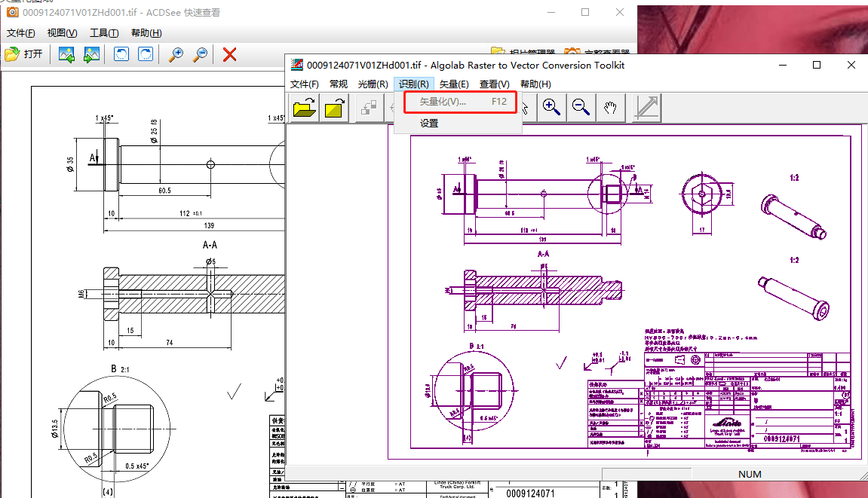Open Algolab 查看(V) menu
The height and width of the screenshot is (498, 868).
495,84
